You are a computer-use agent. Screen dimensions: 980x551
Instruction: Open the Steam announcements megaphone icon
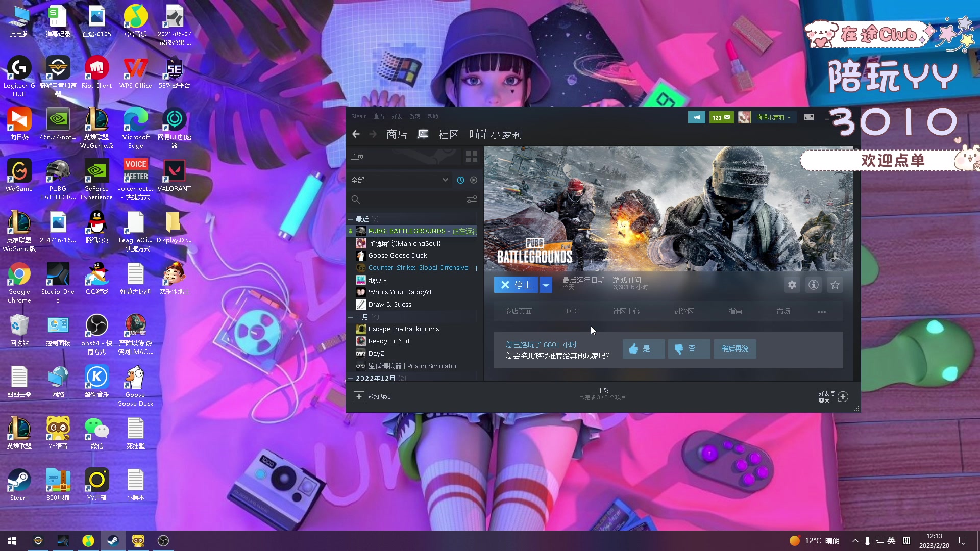point(696,117)
